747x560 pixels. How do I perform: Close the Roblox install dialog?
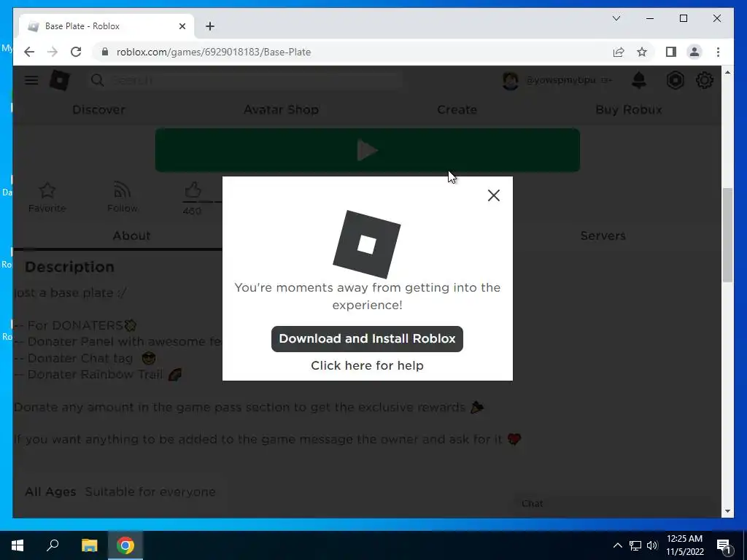494,195
